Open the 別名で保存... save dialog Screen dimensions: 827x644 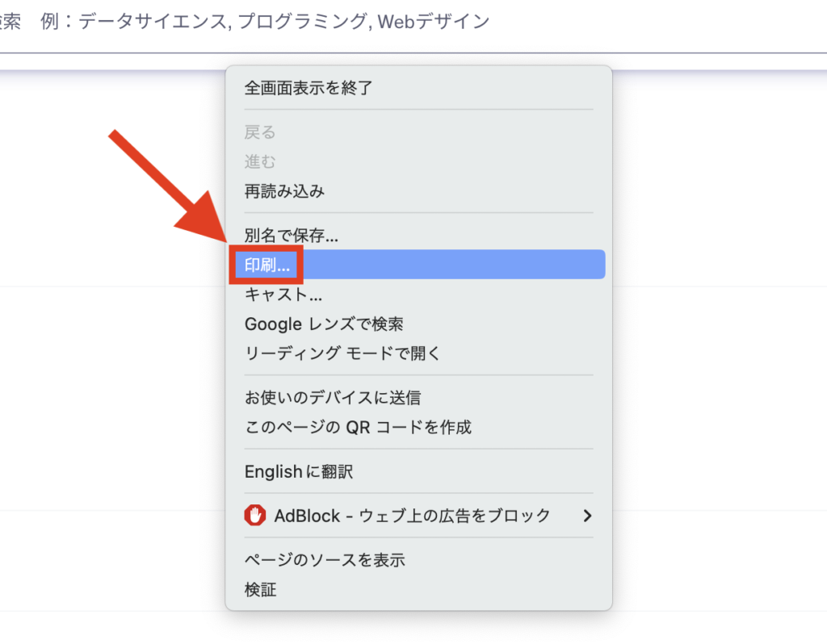point(291,236)
